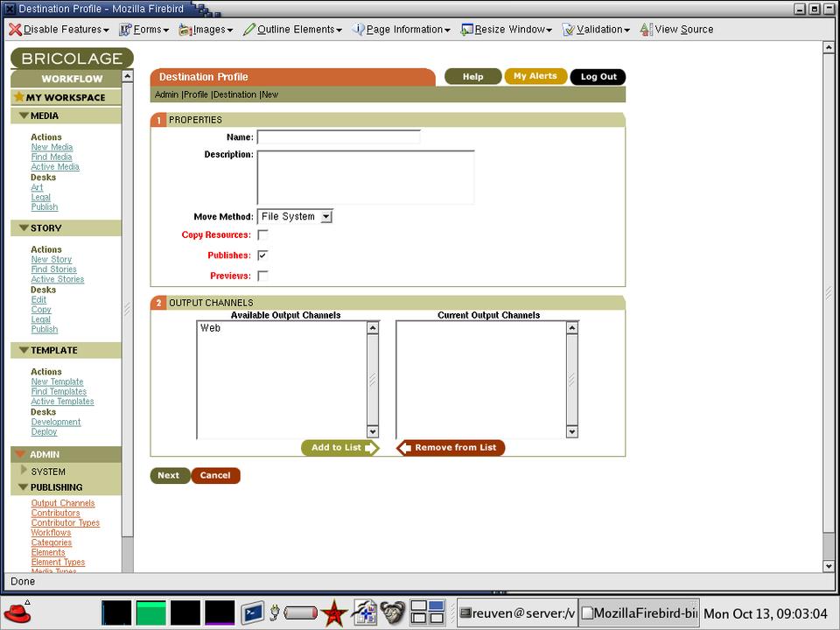Uncheck the Publishes checkbox

click(x=262, y=255)
